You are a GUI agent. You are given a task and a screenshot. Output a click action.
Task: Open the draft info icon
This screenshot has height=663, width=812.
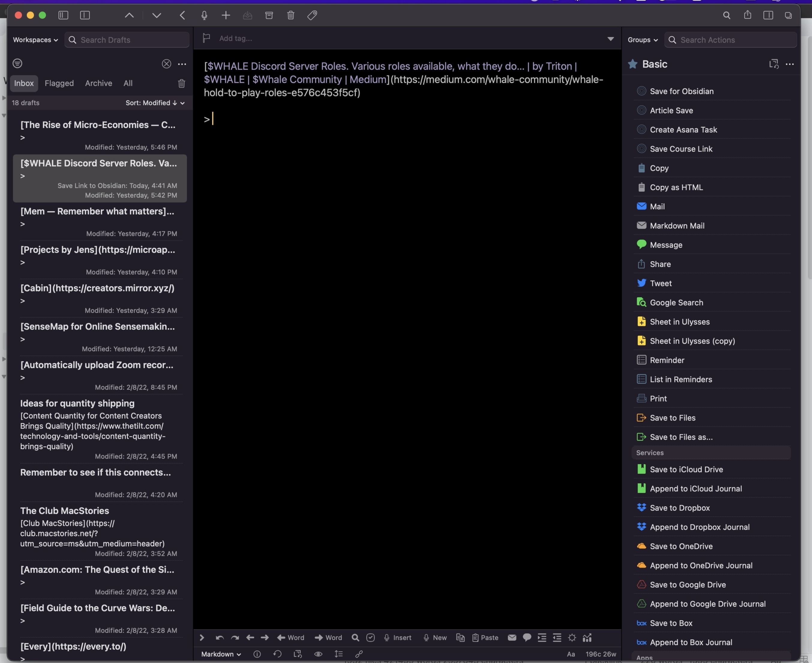pyautogui.click(x=257, y=654)
